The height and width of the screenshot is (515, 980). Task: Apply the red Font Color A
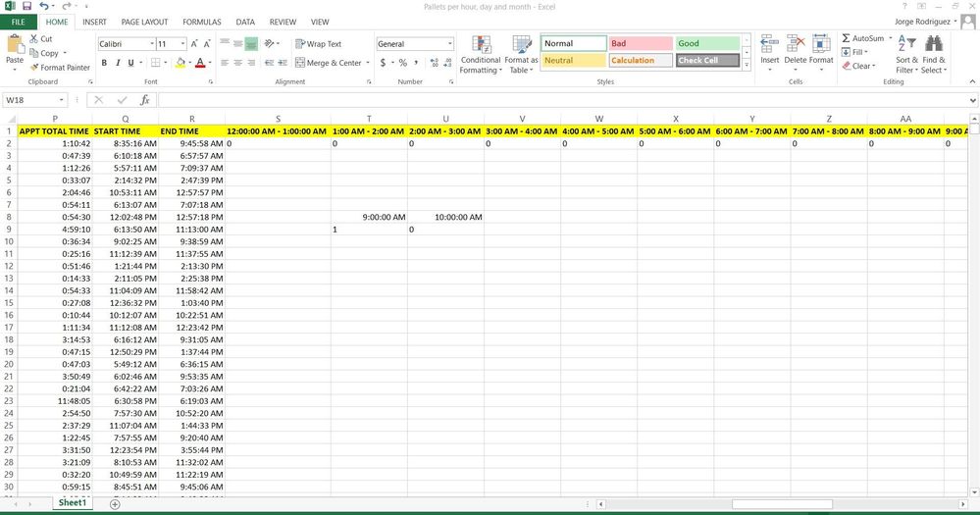point(200,63)
